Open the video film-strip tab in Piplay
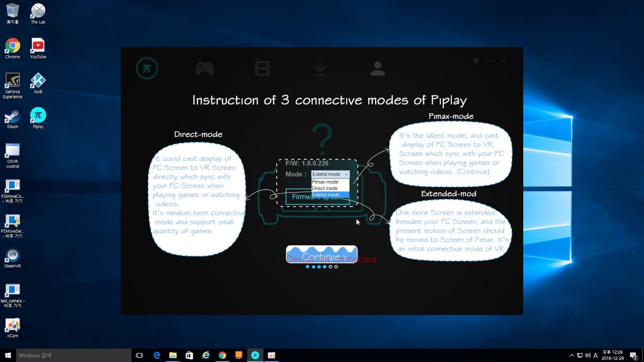 pyautogui.click(x=262, y=68)
